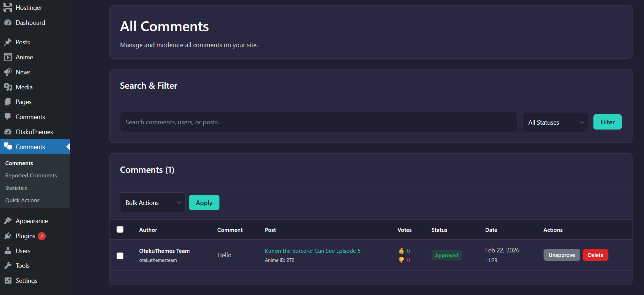Select the bold Comments submenu item
644x295 pixels.
coord(19,163)
